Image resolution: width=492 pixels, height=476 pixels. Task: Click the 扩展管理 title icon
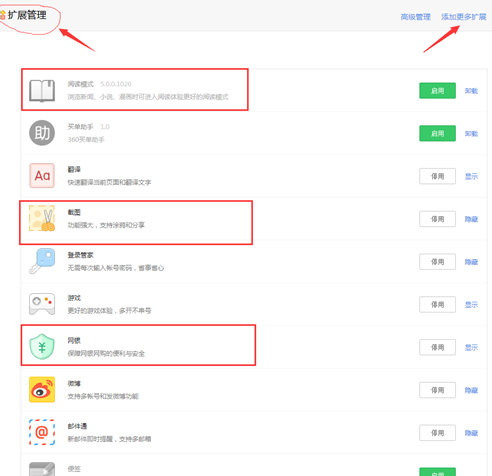click(x=3, y=15)
